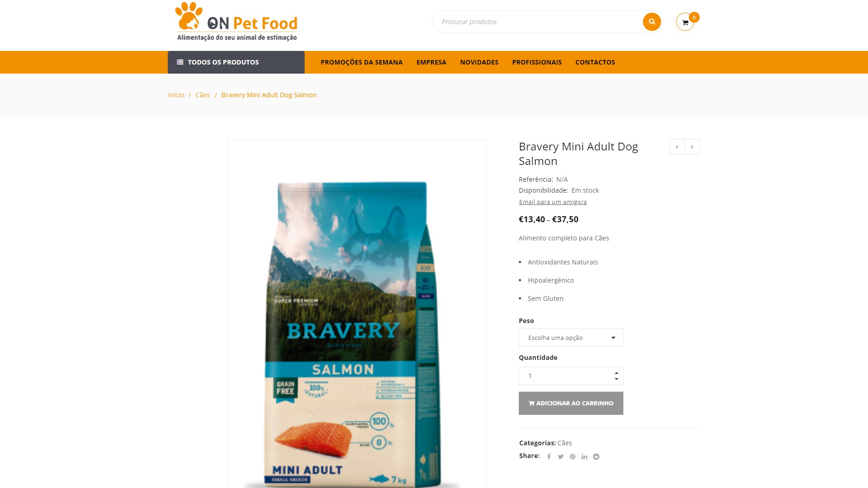Share product on Twitter icon

coord(561,457)
